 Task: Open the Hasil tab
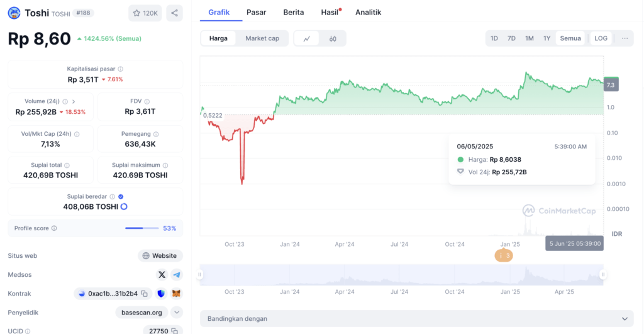330,13
